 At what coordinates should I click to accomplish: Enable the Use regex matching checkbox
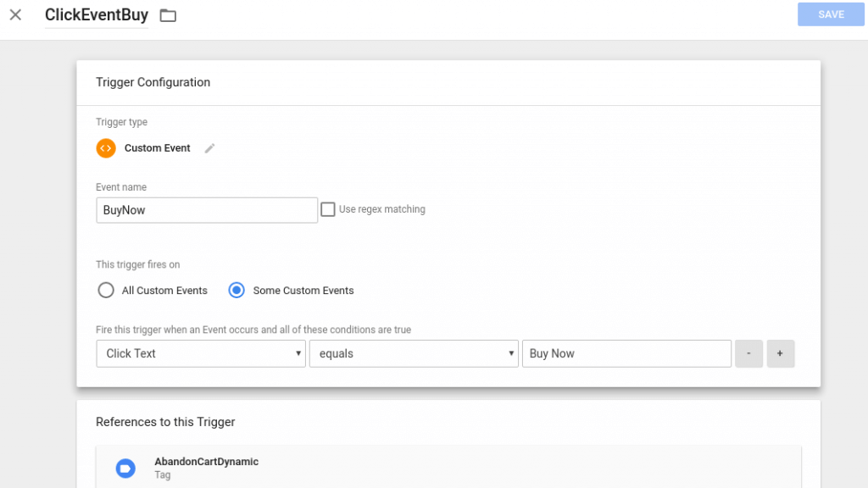(x=328, y=209)
